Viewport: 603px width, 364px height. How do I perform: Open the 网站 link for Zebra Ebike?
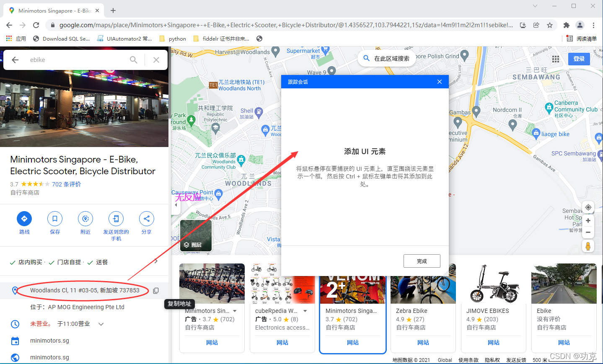pyautogui.click(x=423, y=343)
